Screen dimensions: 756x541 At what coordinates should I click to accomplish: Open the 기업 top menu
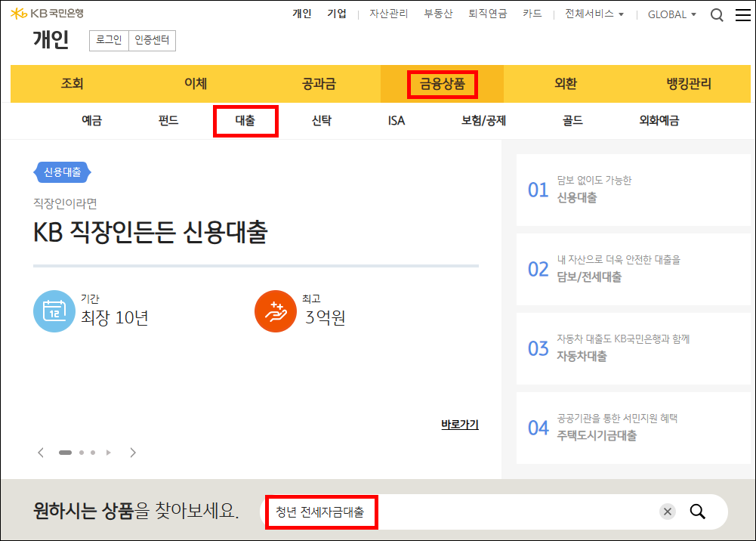pos(337,14)
